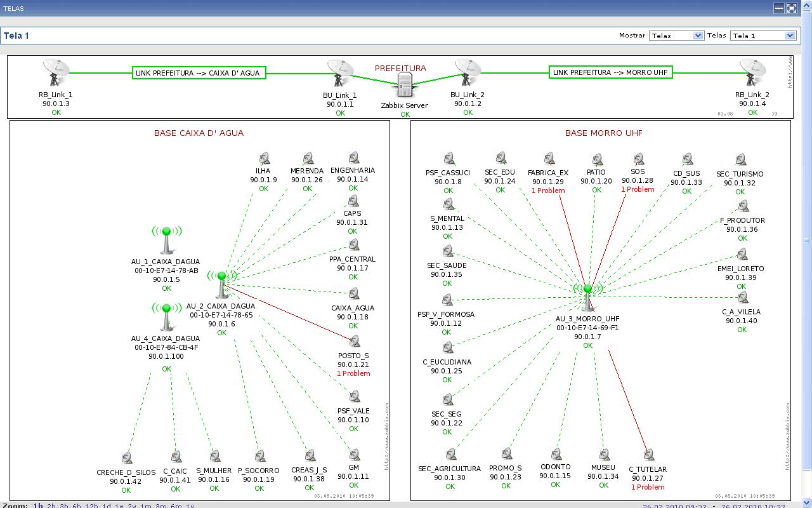
Task: Click the CAPS dish icon
Action: (x=353, y=201)
